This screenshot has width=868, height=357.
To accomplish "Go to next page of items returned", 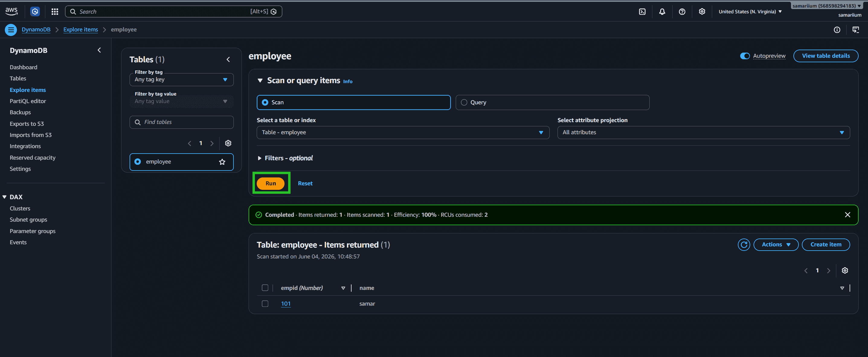I will tap(828, 270).
